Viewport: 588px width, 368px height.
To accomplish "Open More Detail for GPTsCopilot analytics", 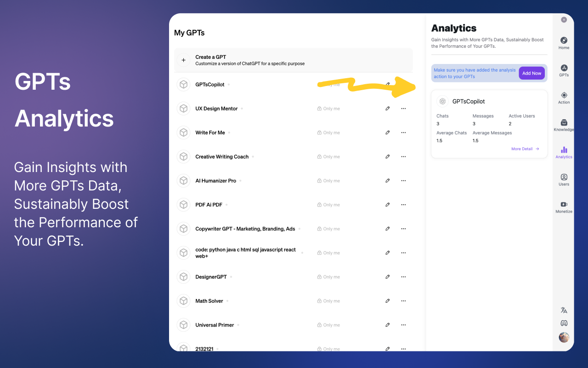I will click(525, 149).
